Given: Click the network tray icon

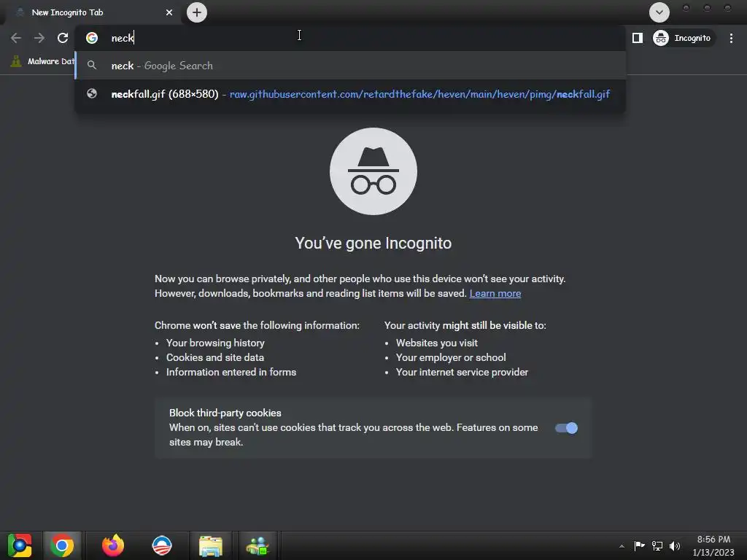Looking at the screenshot, I should [657, 545].
